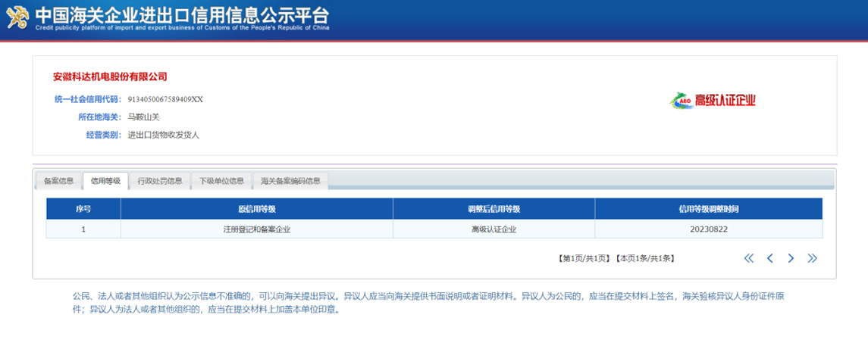This screenshot has width=868, height=346.
Task: Go to next page using right arrow
Action: [x=791, y=258]
